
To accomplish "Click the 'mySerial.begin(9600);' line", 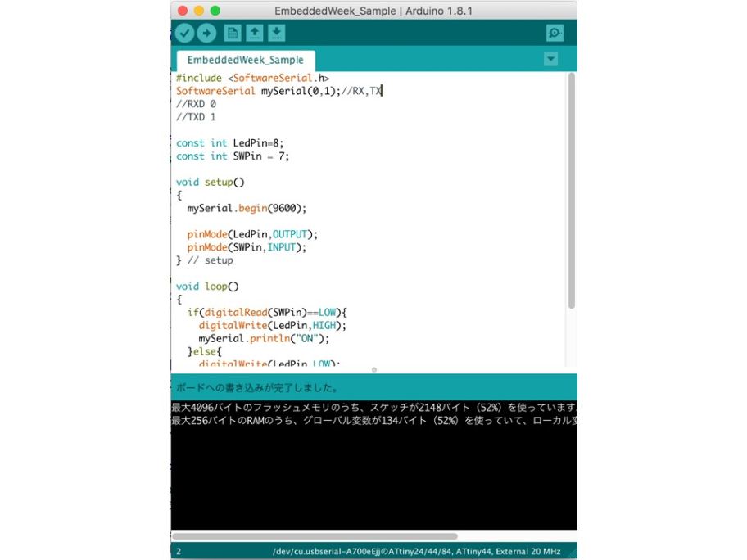I will tap(247, 208).
